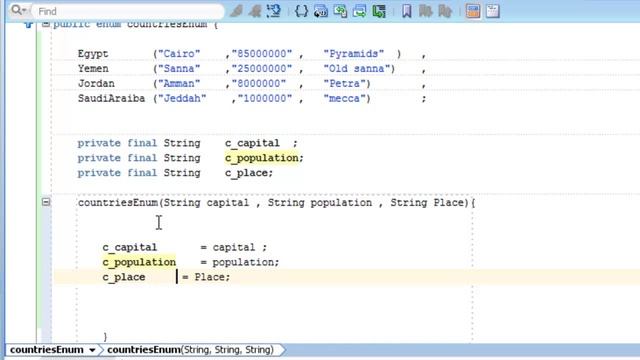Toggle bookmark with the bookmark icon
The height and width of the screenshot is (360, 640).
[407, 11]
